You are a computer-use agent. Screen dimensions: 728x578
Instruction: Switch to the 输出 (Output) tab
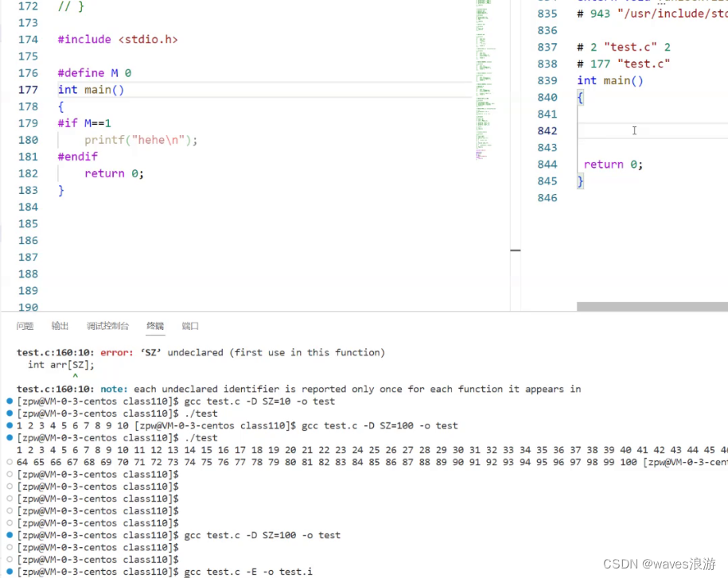pyautogui.click(x=60, y=326)
